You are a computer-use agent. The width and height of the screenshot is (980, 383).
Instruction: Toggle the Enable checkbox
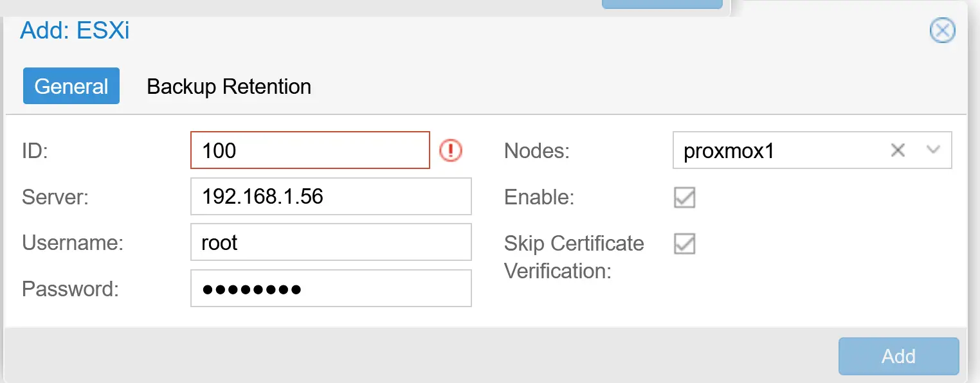pos(684,197)
